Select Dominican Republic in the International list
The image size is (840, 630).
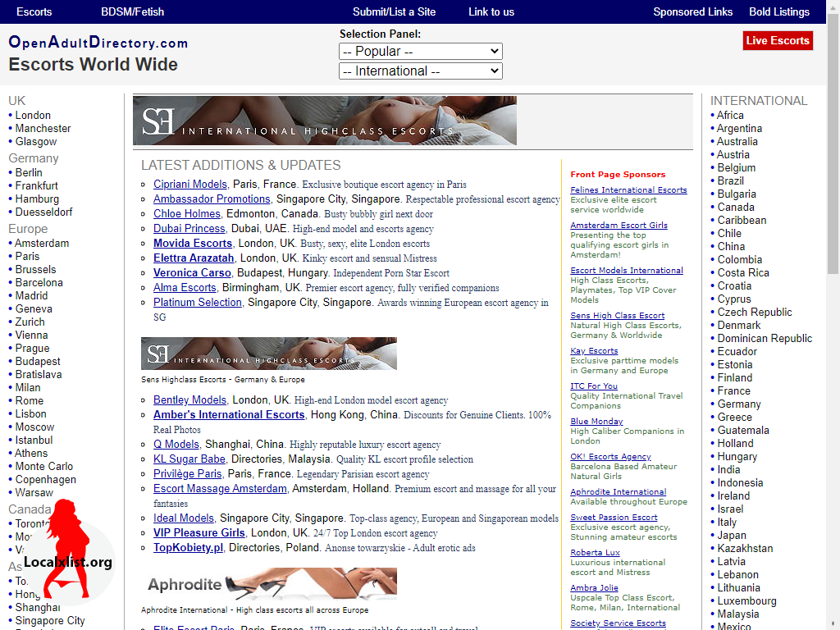tap(765, 339)
